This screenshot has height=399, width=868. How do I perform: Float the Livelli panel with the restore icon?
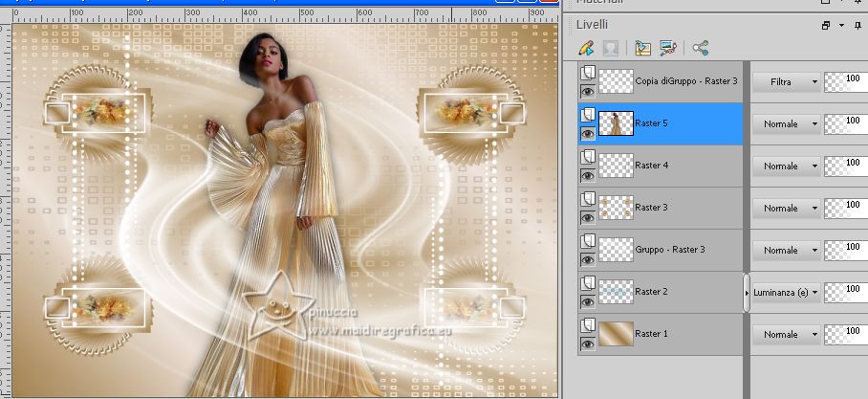(x=825, y=26)
